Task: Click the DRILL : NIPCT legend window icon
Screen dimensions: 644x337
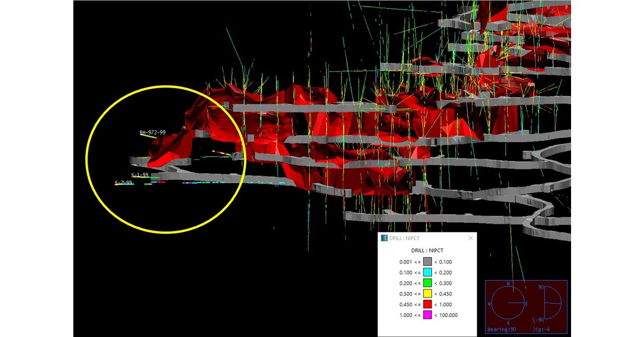Action: tap(384, 238)
